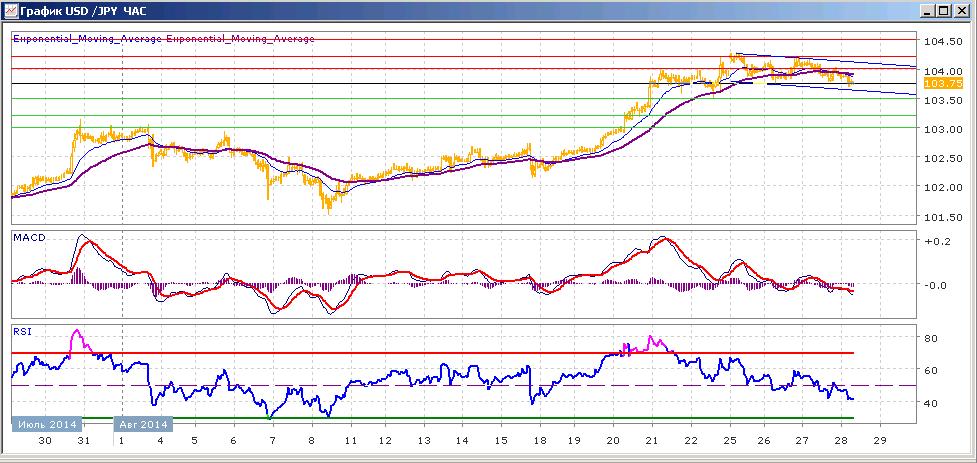The width and height of the screenshot is (977, 463).
Task: Click the 'Авг 2014' month marker
Action: coord(144,424)
